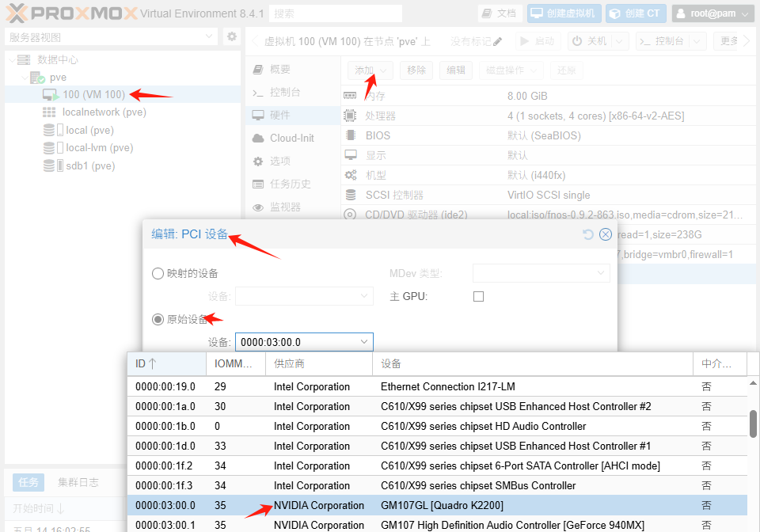Click the local (pve) storage icon
The image size is (760, 532).
[53, 130]
